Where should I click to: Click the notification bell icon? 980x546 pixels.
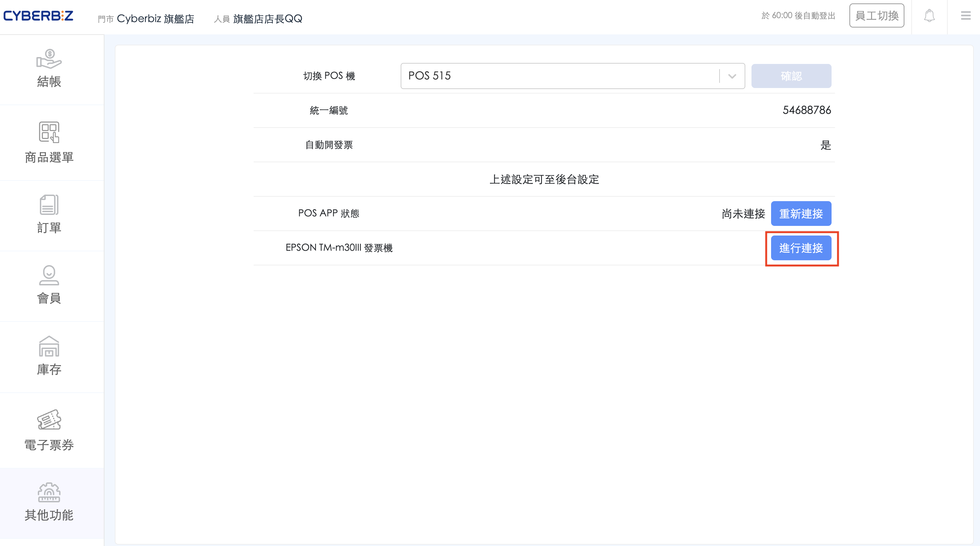point(929,15)
